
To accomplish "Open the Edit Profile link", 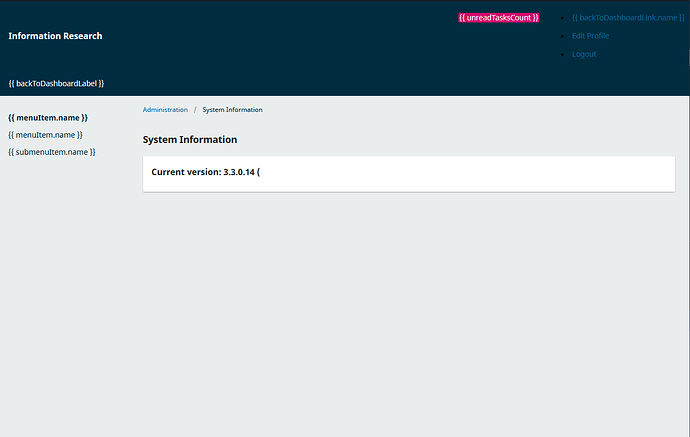I will tap(590, 36).
